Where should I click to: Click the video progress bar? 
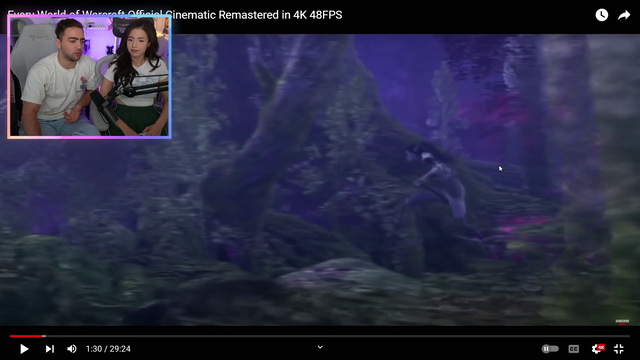320,336
